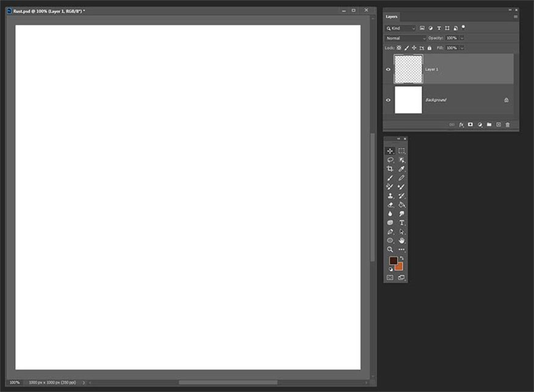Toggle the shape layers filter
This screenshot has width=534, height=392.
point(447,28)
